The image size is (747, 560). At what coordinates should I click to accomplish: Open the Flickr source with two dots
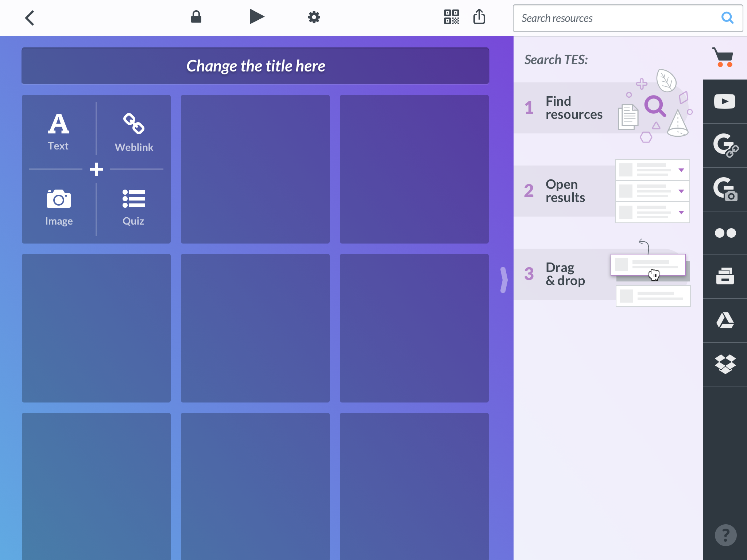[x=725, y=233]
